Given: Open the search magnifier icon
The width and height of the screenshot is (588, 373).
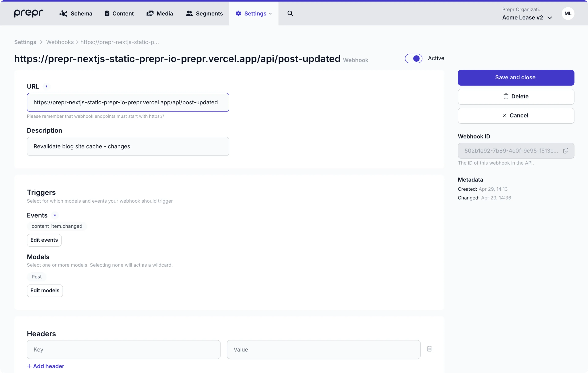Looking at the screenshot, I should [x=290, y=13].
